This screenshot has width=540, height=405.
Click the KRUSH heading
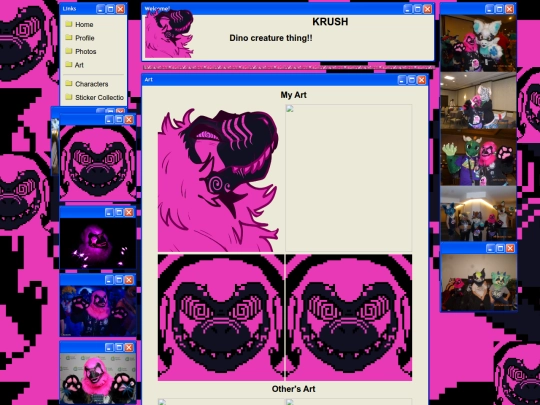click(330, 22)
